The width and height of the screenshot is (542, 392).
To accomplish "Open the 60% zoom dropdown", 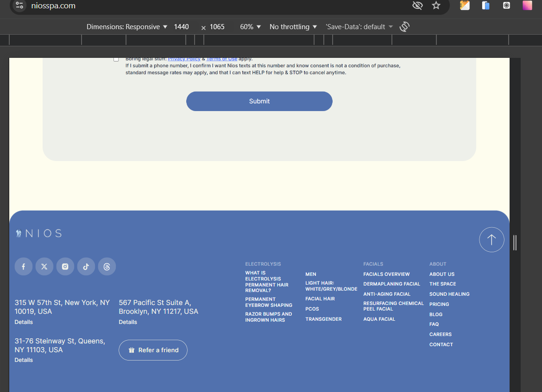I will (x=250, y=26).
